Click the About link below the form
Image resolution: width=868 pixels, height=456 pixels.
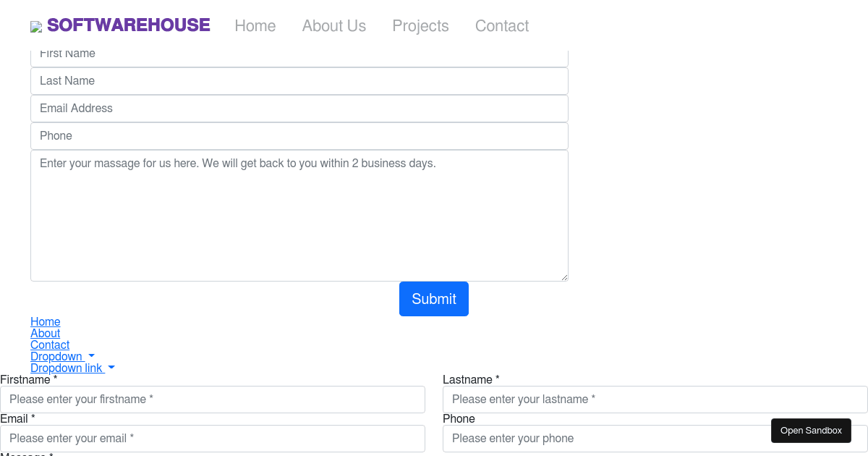(45, 333)
